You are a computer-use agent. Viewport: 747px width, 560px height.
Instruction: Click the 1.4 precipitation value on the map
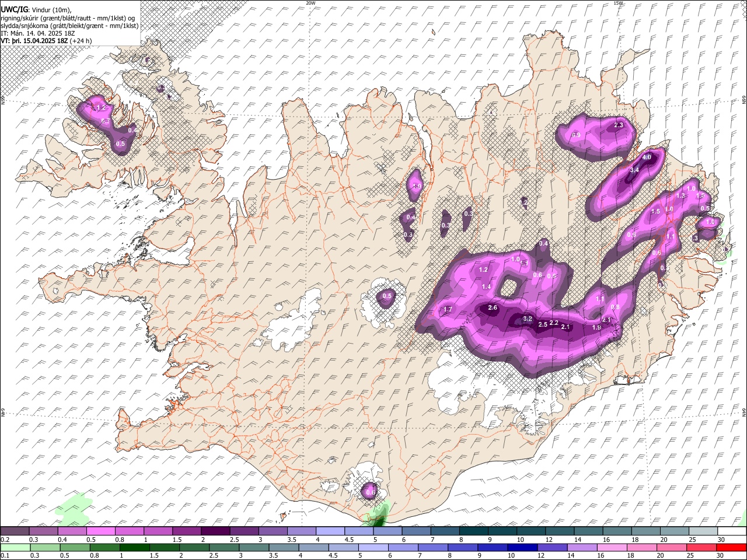487,286
